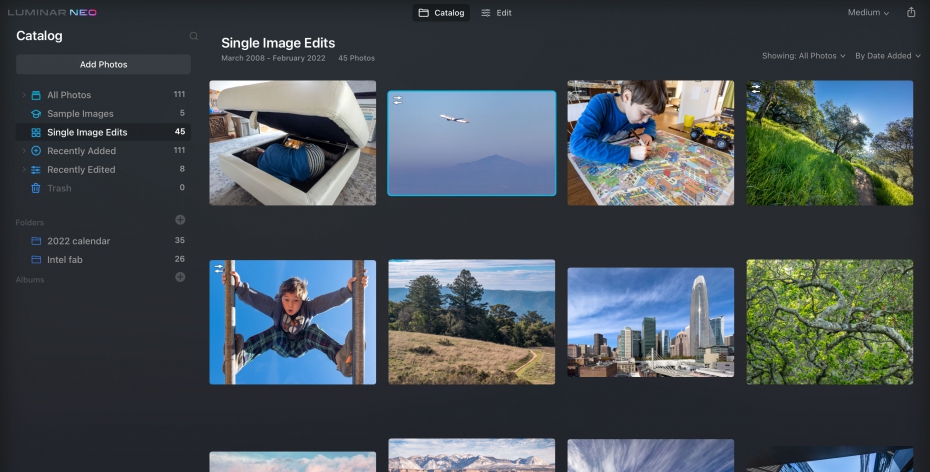Click the Recently Edited sliders icon
Viewport: 930px width, 472px height.
pos(36,170)
